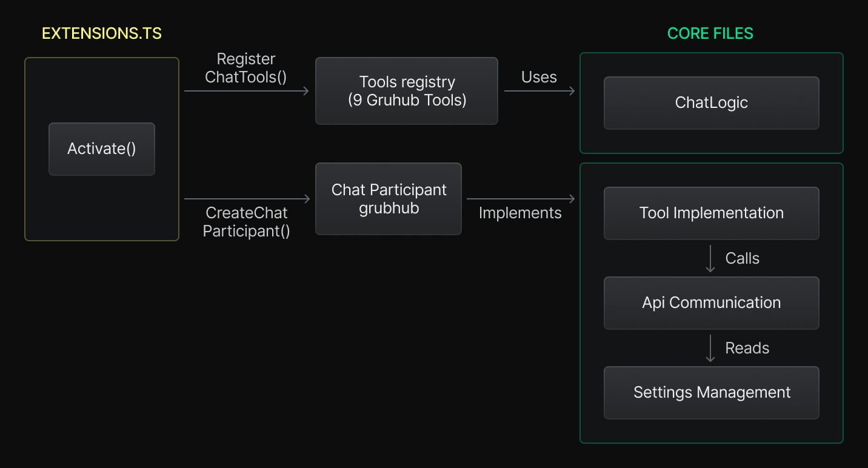Click the arrow below the Uses label
The width and height of the screenshot is (868, 468).
(x=539, y=91)
